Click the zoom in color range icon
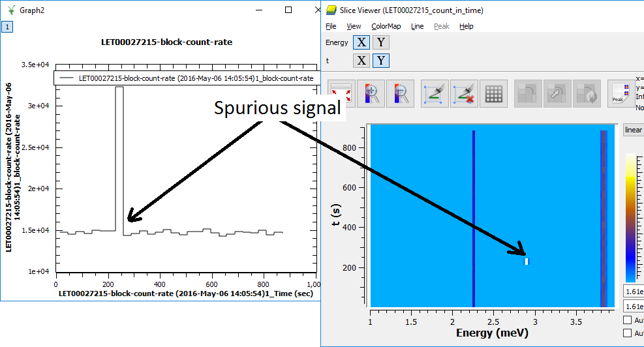The image size is (644, 347). (371, 93)
